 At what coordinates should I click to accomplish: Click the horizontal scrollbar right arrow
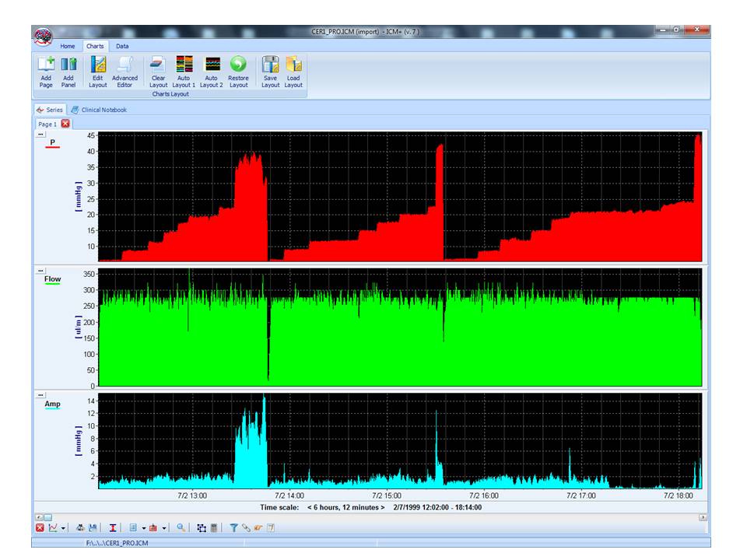coord(703,516)
